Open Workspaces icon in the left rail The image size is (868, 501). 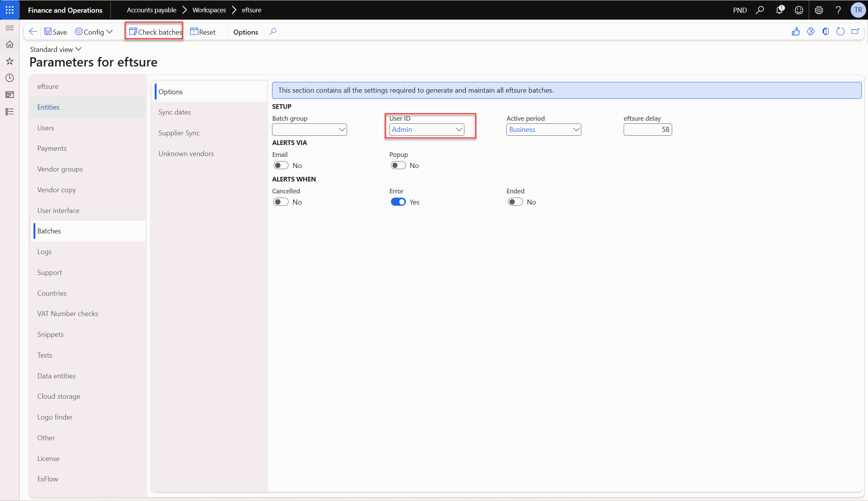(10, 95)
